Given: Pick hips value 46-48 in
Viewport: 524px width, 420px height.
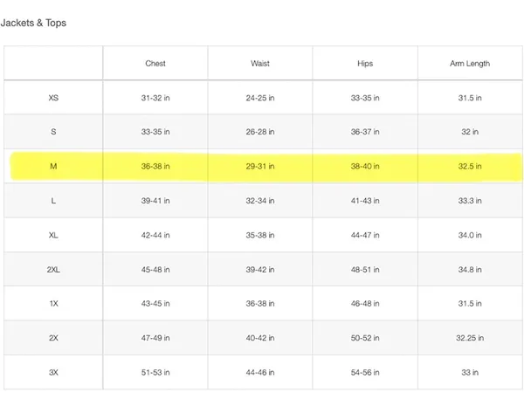Looking at the screenshot, I should pos(365,304).
